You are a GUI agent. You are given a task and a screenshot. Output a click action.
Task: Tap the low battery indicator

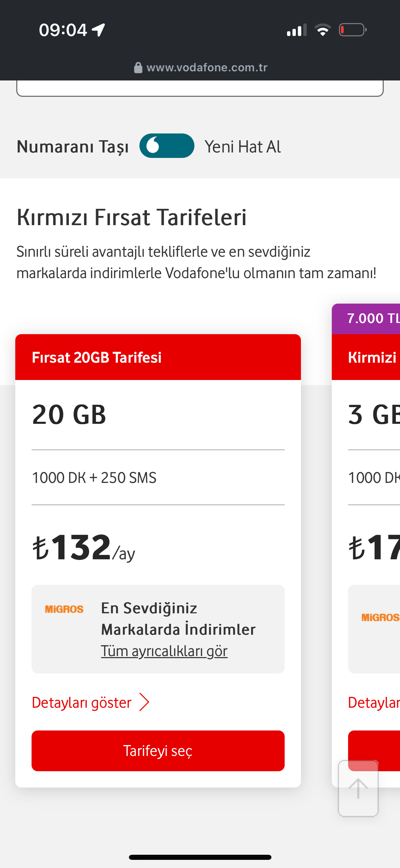[353, 30]
